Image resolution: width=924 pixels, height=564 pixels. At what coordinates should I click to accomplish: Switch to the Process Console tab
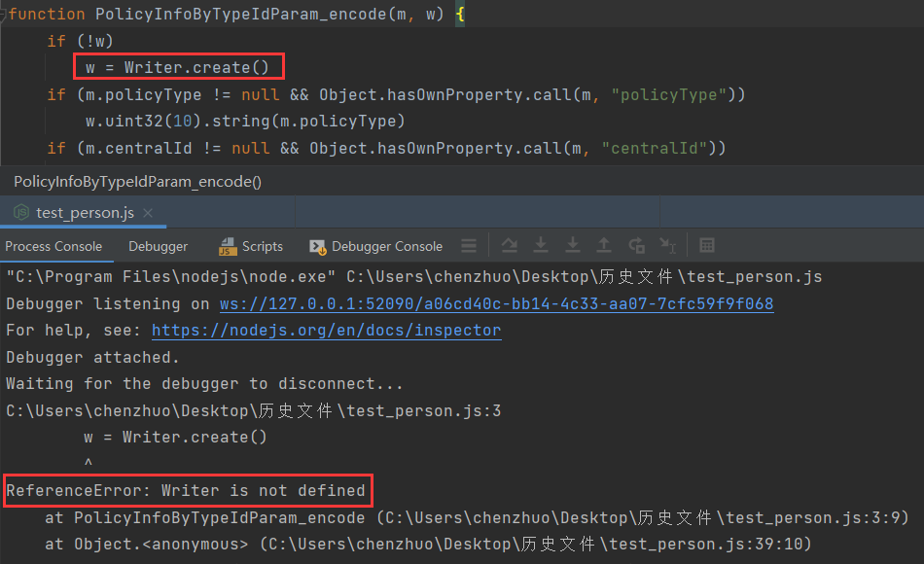53,247
